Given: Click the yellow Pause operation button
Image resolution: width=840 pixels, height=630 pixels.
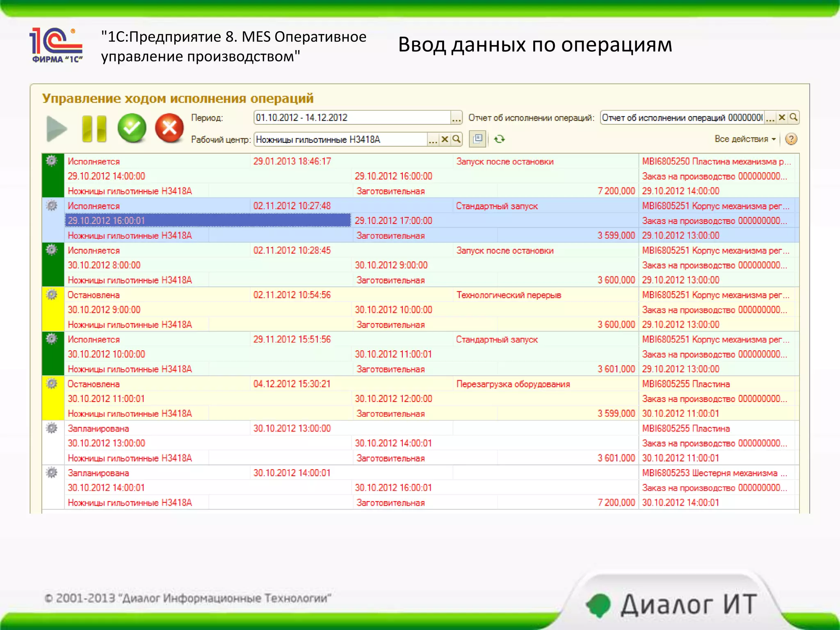Looking at the screenshot, I should coord(94,129).
